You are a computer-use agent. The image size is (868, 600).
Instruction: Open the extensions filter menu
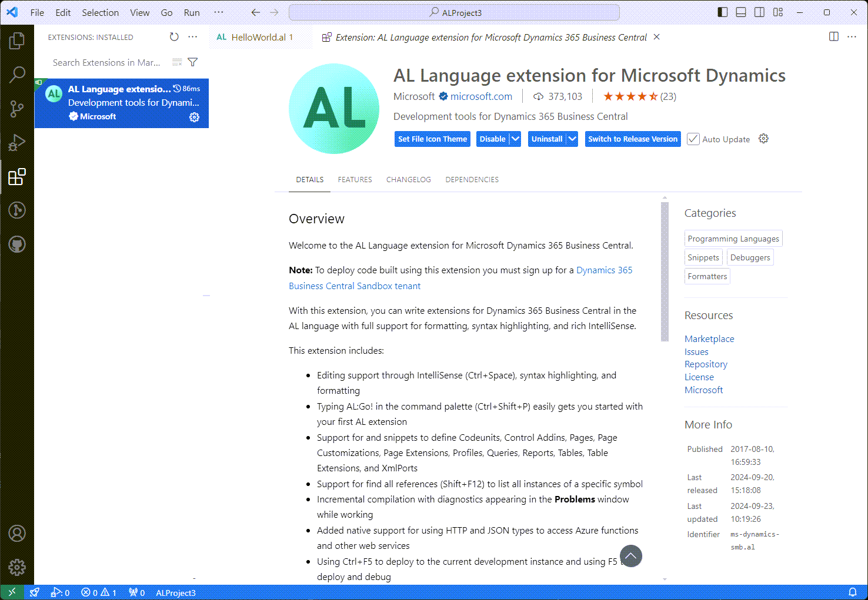click(192, 62)
